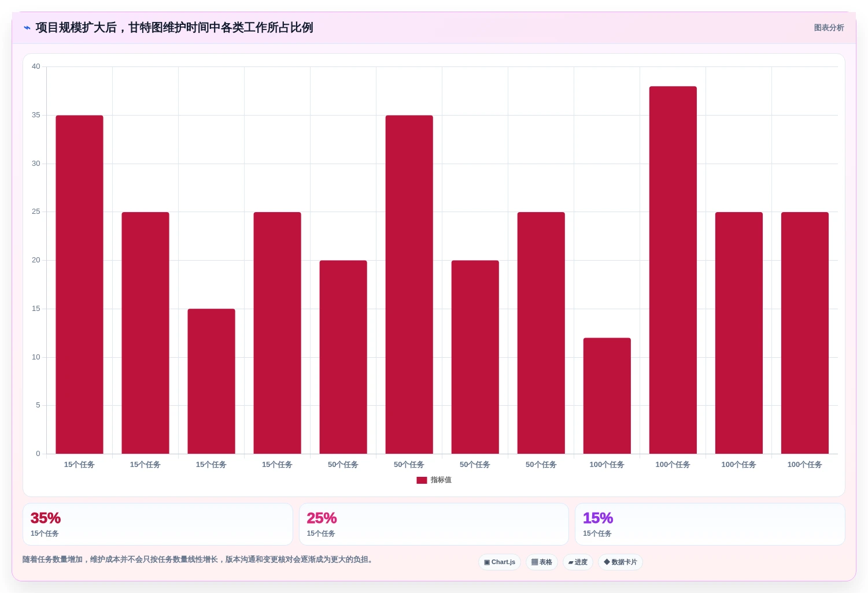Click the 数据卡片 tag chip
The width and height of the screenshot is (868, 593).
(x=620, y=562)
